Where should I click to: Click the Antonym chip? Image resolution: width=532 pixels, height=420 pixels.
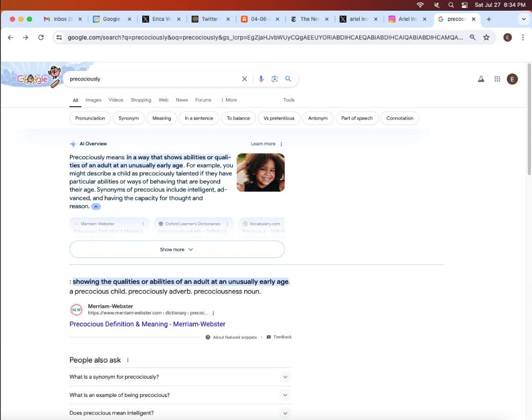click(x=318, y=119)
